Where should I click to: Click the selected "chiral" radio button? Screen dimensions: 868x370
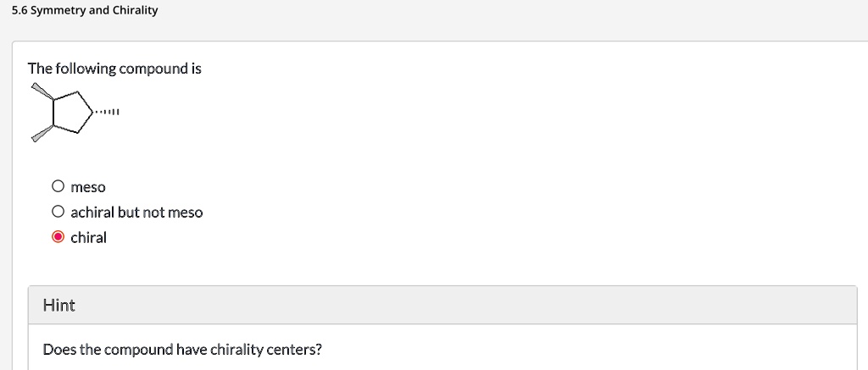click(x=58, y=237)
